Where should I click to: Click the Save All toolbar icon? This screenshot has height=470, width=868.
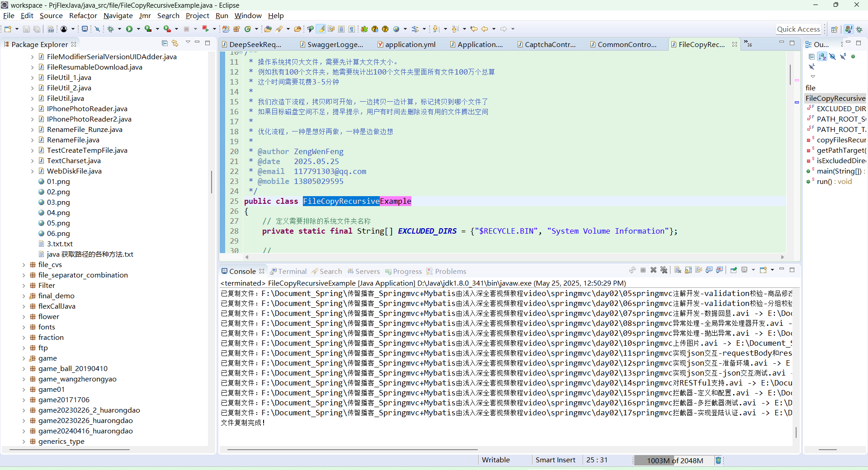37,29
